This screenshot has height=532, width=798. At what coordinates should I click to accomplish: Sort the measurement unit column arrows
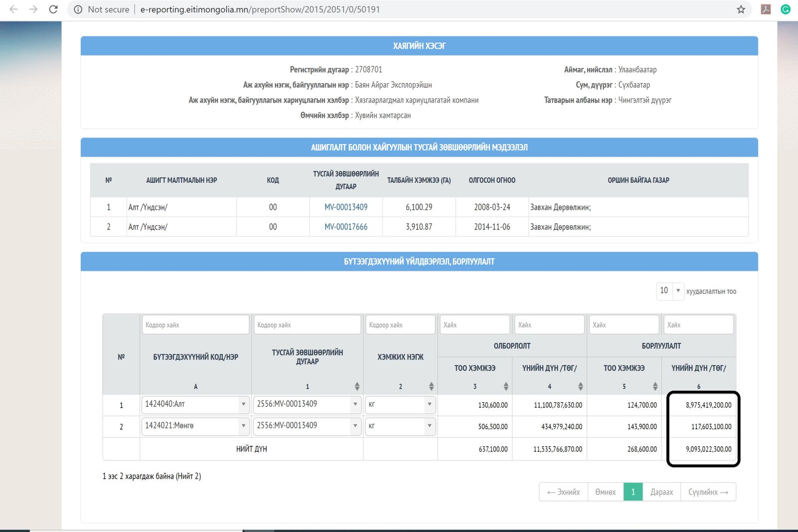tap(431, 386)
